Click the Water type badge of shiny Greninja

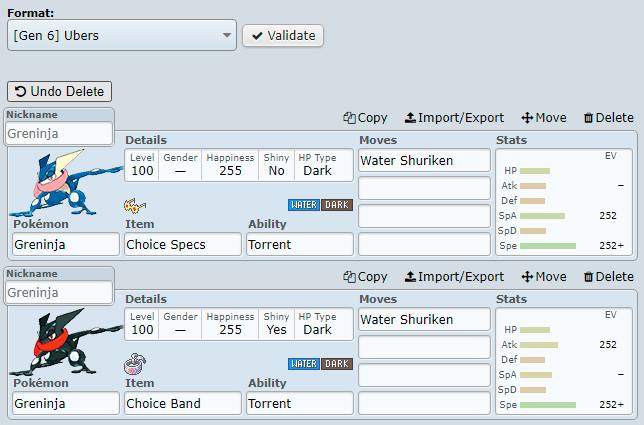[x=304, y=364]
